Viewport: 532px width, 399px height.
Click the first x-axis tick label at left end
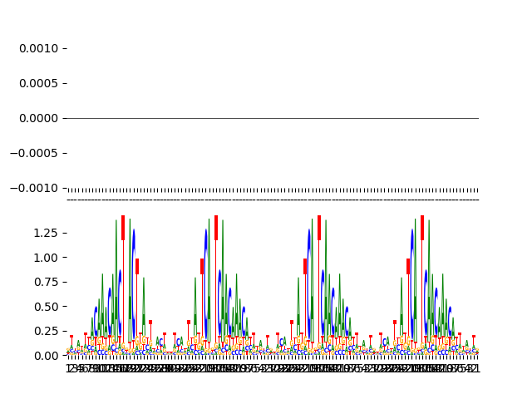(x=68, y=368)
